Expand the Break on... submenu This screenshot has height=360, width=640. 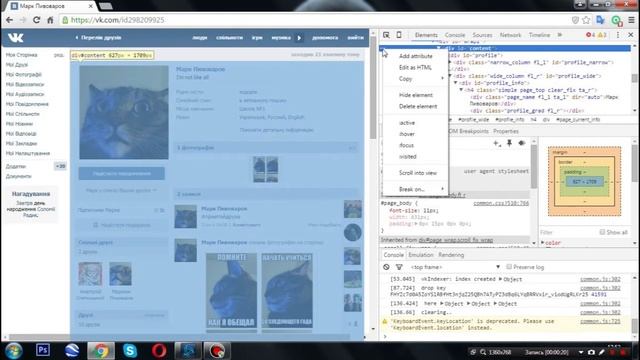tap(416, 189)
